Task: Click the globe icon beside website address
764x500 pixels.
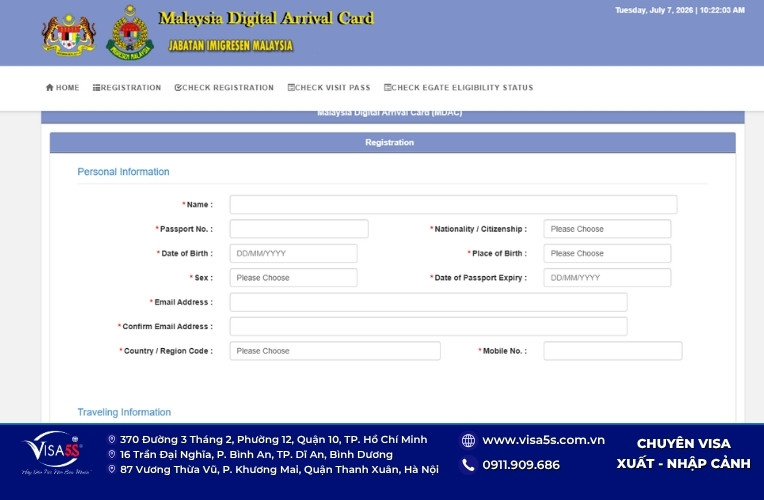Action: click(x=468, y=441)
